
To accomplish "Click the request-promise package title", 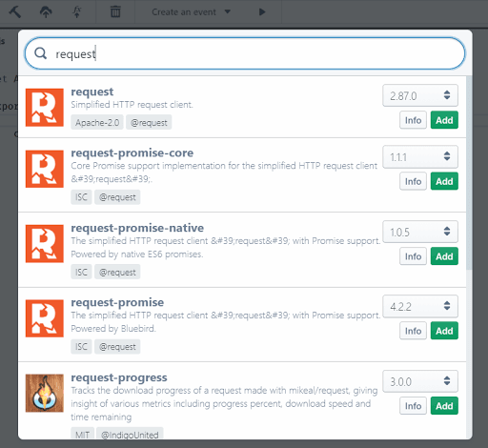I will [x=117, y=302].
